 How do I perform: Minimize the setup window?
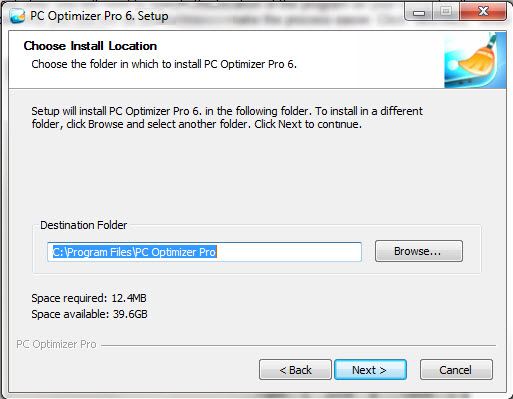419,12
